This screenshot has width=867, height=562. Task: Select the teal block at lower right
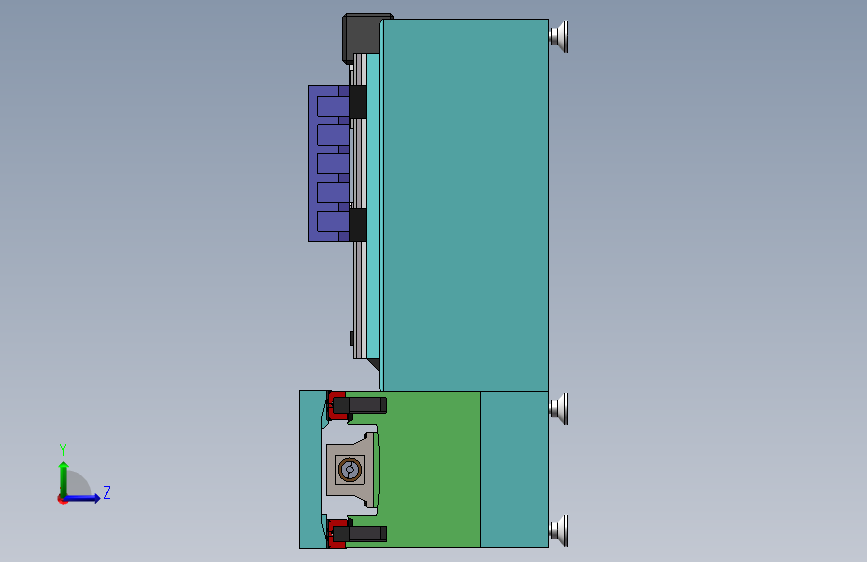point(514,469)
